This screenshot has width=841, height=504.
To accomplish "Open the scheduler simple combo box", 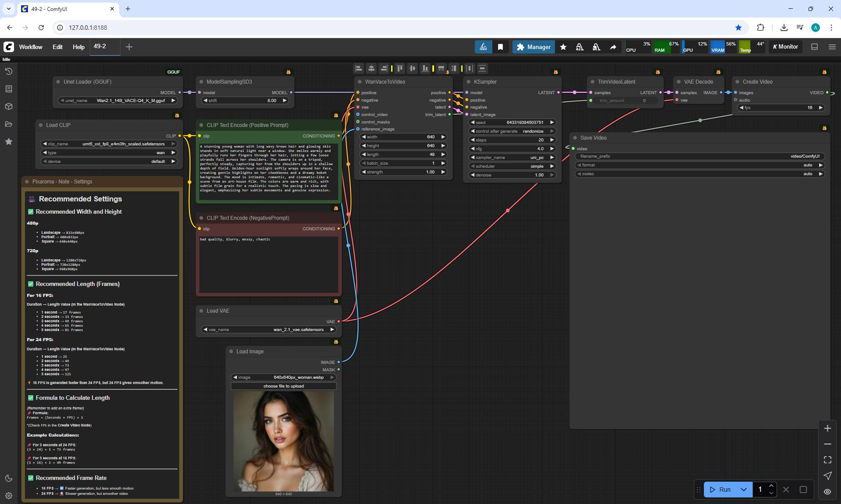I will (x=512, y=166).
